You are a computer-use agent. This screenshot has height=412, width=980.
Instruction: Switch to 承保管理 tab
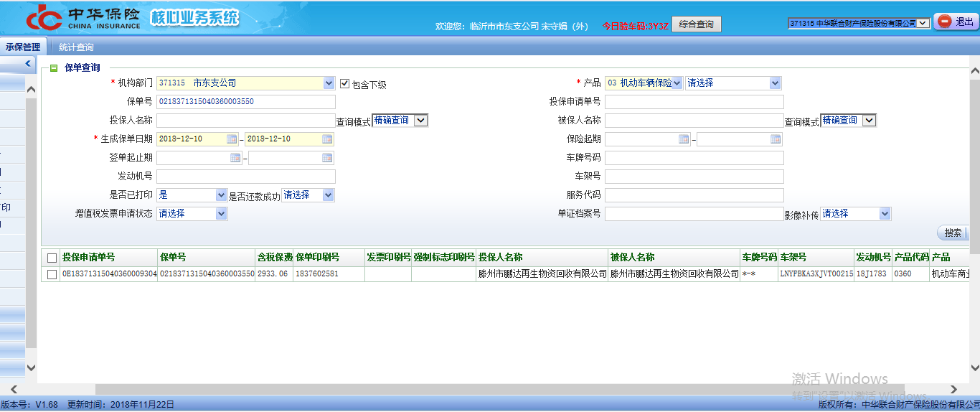[x=23, y=47]
